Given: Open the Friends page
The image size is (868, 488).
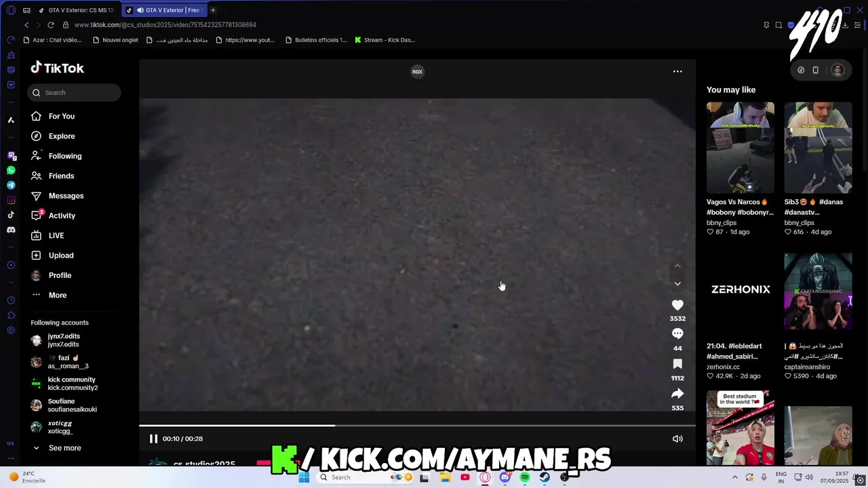Looking at the screenshot, I should click(x=53, y=176).
